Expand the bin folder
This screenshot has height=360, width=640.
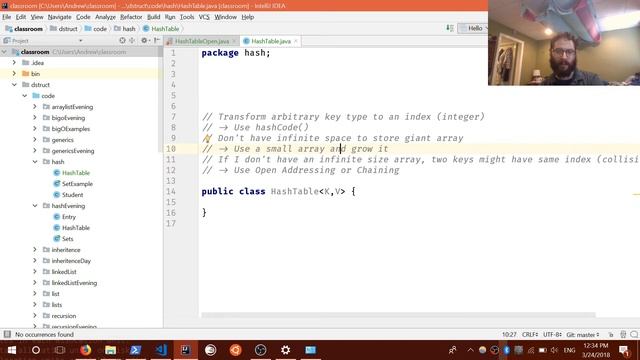click(x=14, y=74)
